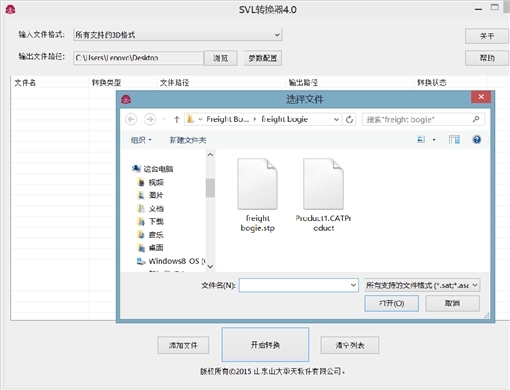Click the output path field
510x390 pixels.
click(138, 58)
